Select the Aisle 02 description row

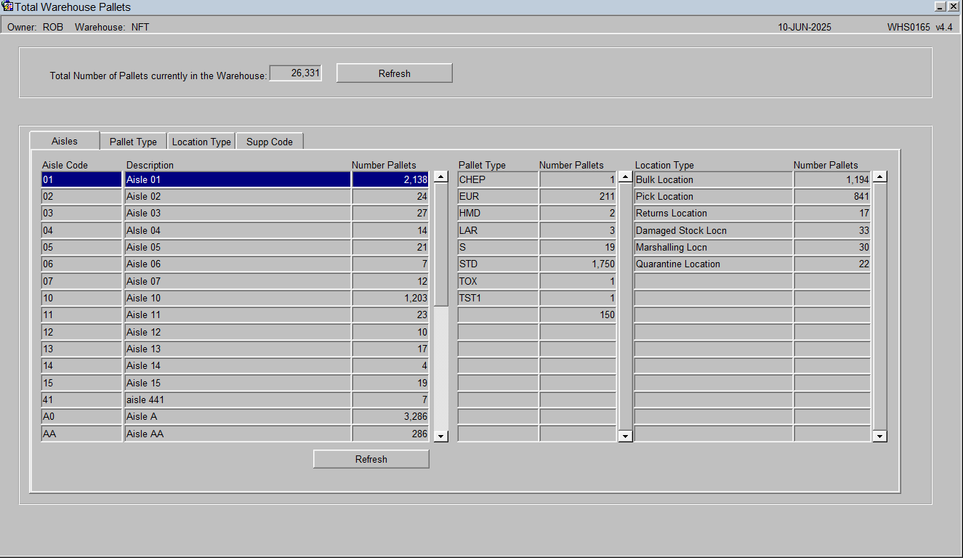[238, 196]
